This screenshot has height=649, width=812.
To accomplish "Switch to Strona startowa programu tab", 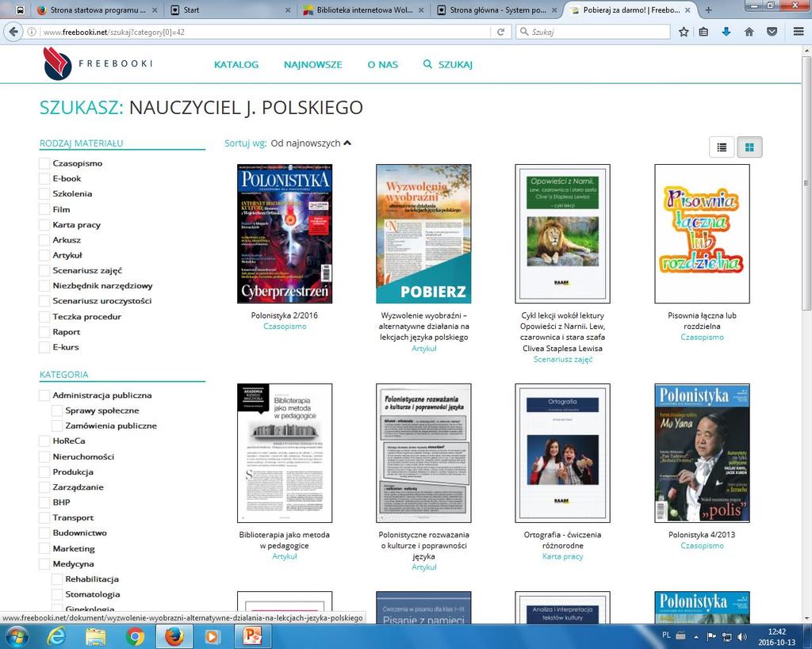I will pos(98,10).
